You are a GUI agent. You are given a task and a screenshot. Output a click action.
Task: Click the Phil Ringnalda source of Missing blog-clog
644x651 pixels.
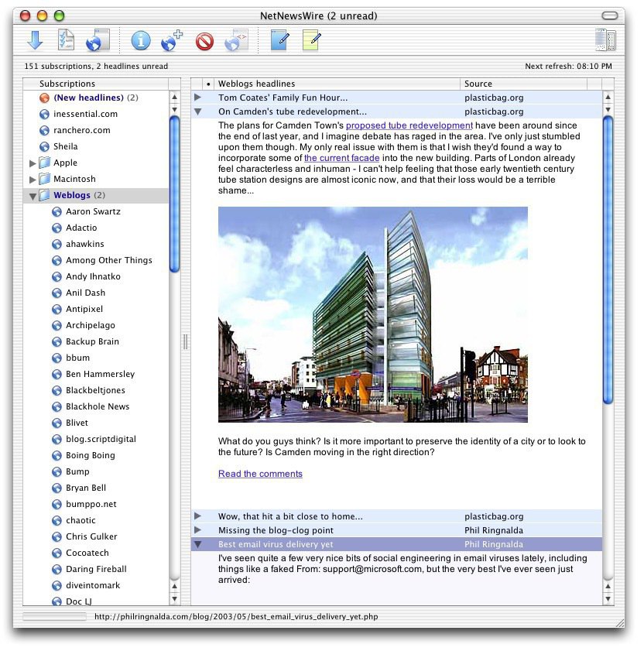point(494,530)
